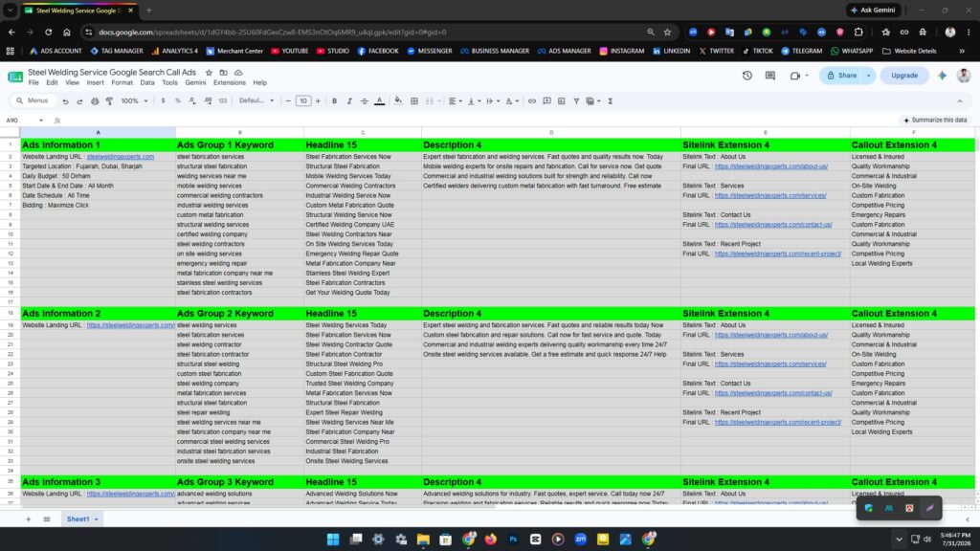Add new sheet with plus icon
This screenshot has width=980, height=551.
[28, 519]
